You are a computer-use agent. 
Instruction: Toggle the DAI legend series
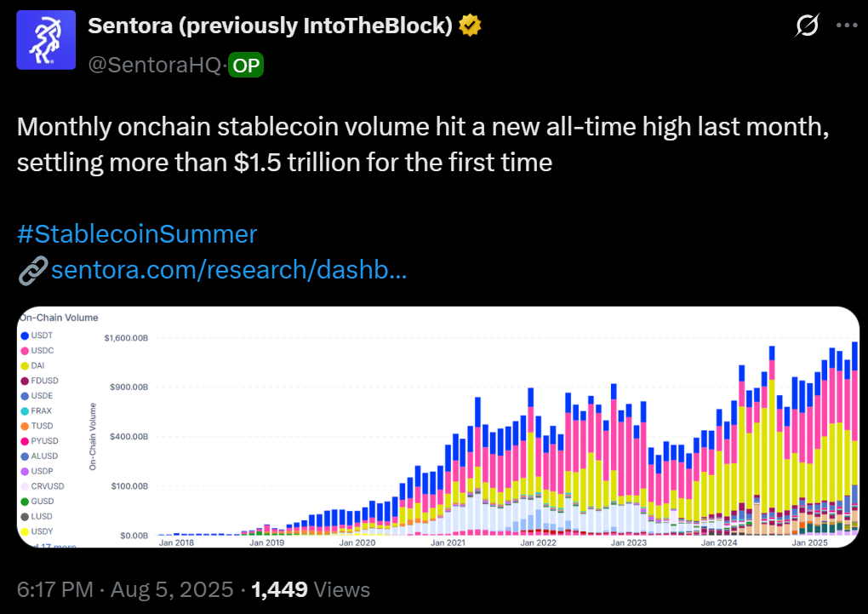pos(32,365)
